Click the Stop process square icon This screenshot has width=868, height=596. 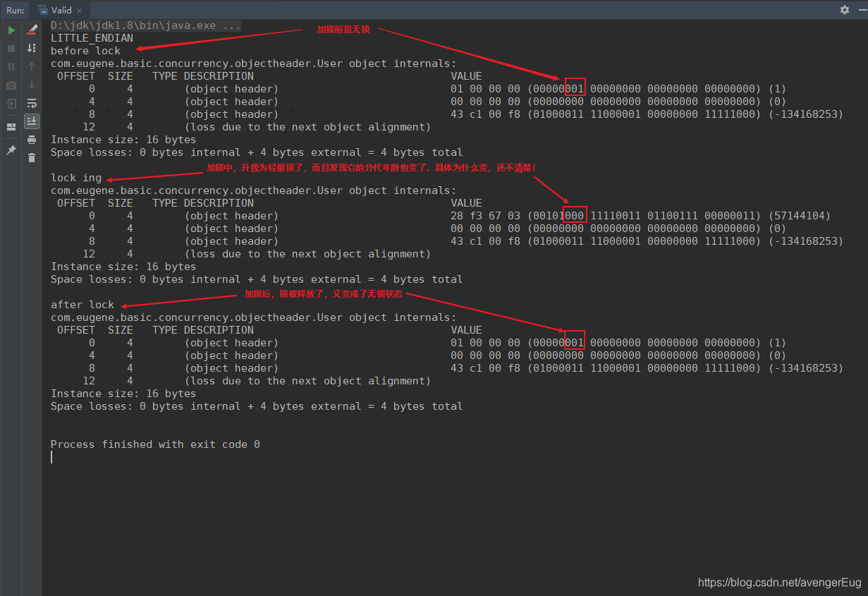click(11, 49)
